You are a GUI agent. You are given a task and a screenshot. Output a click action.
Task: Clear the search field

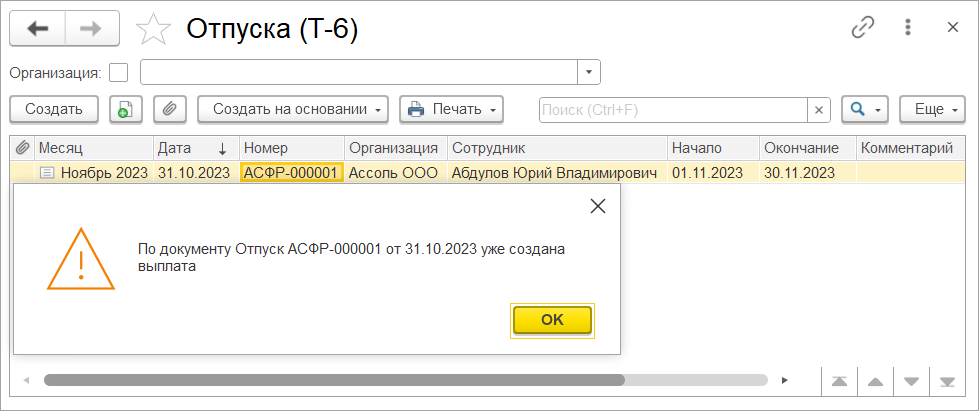pyautogui.click(x=819, y=109)
